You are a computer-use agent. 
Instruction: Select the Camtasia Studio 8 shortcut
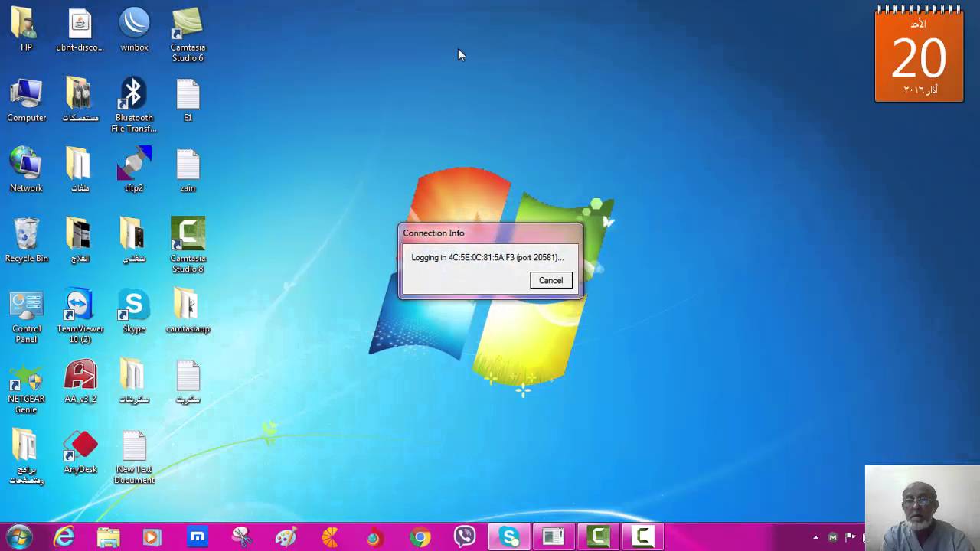(188, 246)
